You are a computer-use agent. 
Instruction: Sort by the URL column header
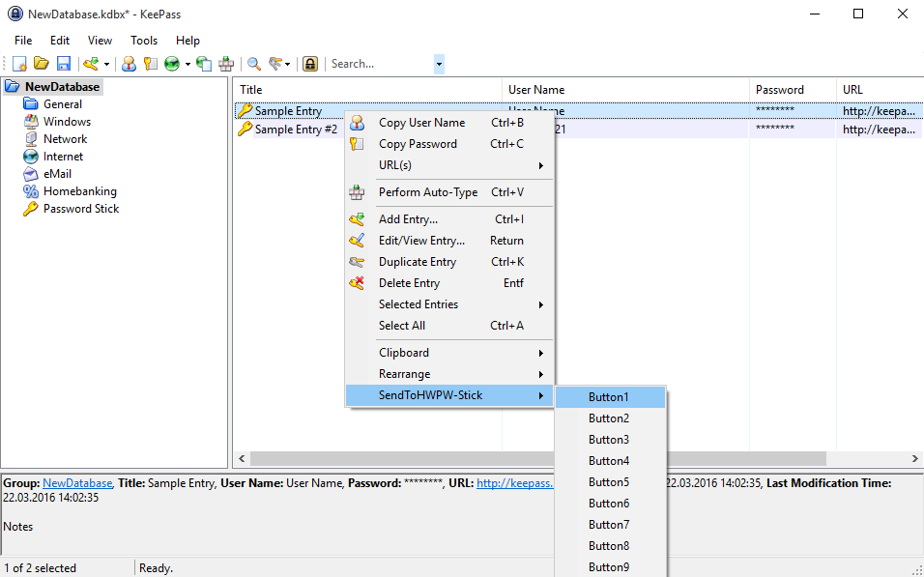(x=880, y=90)
